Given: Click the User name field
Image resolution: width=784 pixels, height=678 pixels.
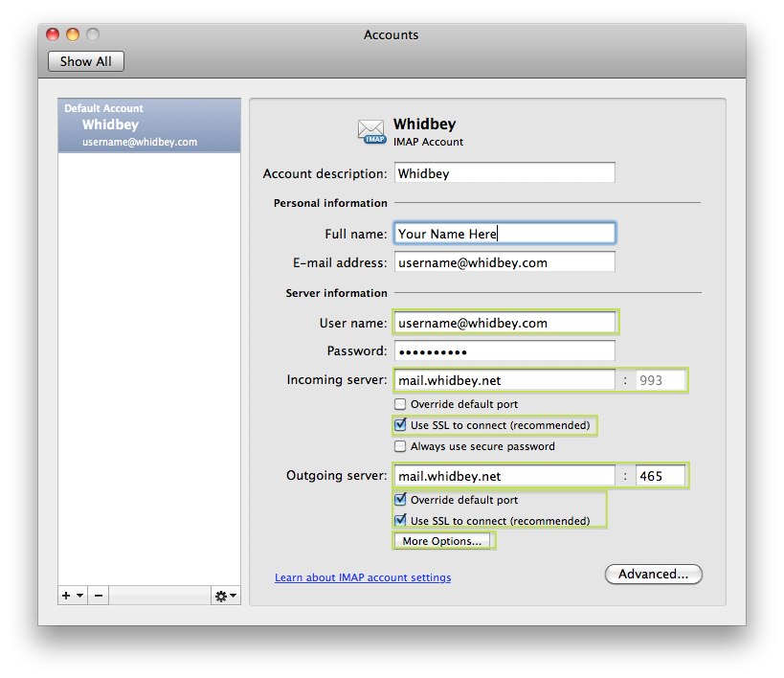Looking at the screenshot, I should [504, 322].
